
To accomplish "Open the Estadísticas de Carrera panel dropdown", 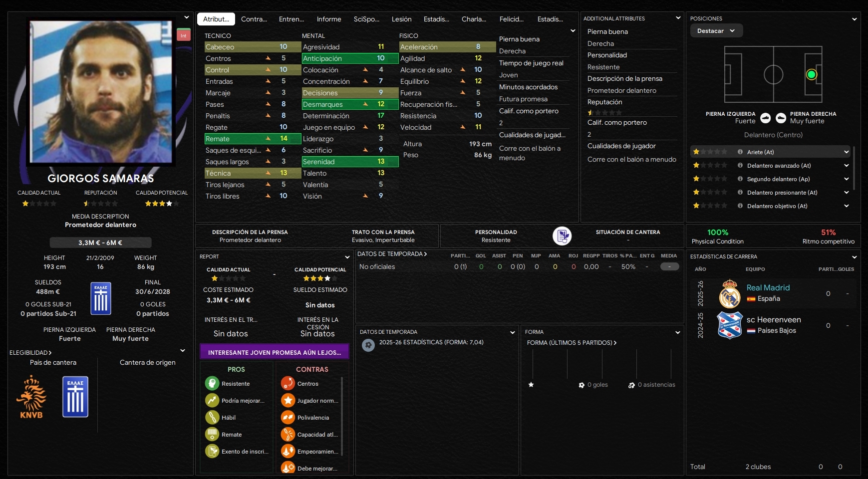I will click(x=855, y=257).
